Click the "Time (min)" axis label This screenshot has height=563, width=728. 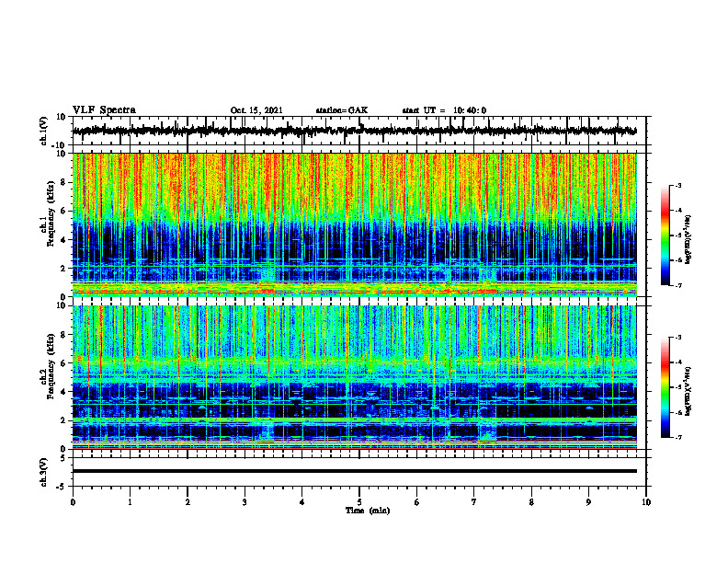[x=368, y=511]
